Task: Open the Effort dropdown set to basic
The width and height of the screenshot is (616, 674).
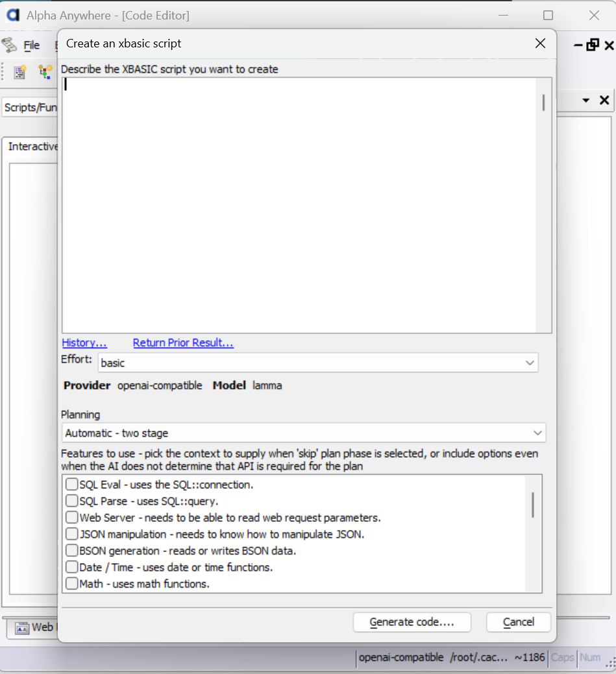Action: (x=318, y=363)
